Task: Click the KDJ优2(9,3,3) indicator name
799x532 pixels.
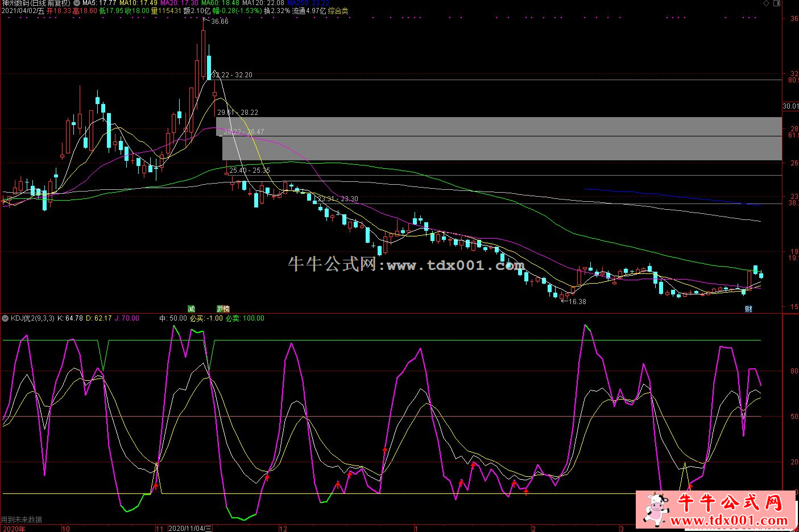Action: [x=32, y=318]
